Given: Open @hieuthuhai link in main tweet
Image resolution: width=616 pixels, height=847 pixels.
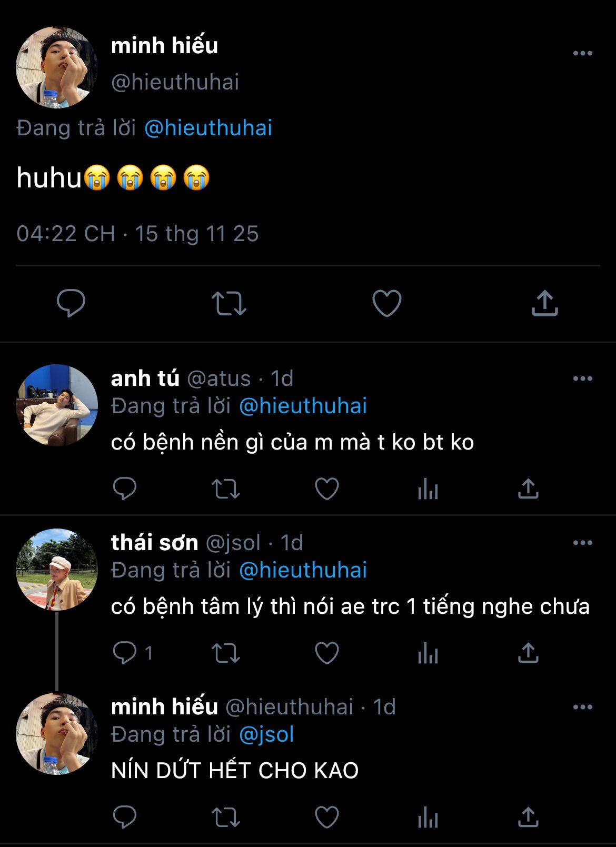Looking at the screenshot, I should click(208, 128).
